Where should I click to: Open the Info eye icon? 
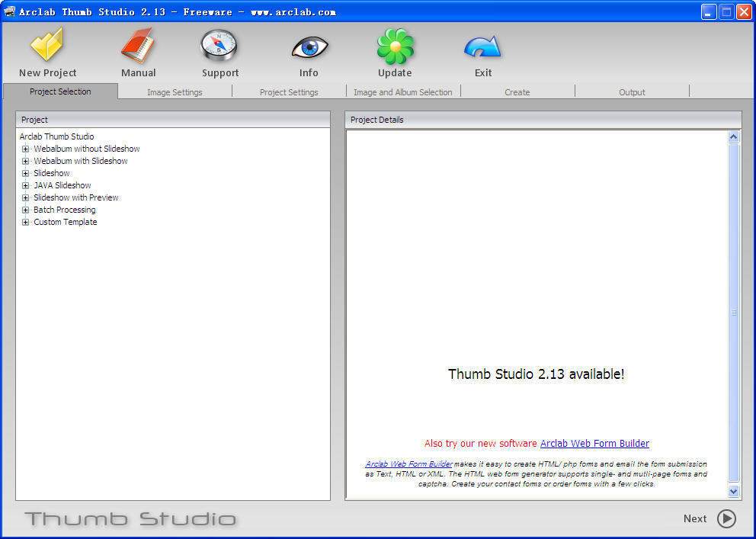[309, 47]
